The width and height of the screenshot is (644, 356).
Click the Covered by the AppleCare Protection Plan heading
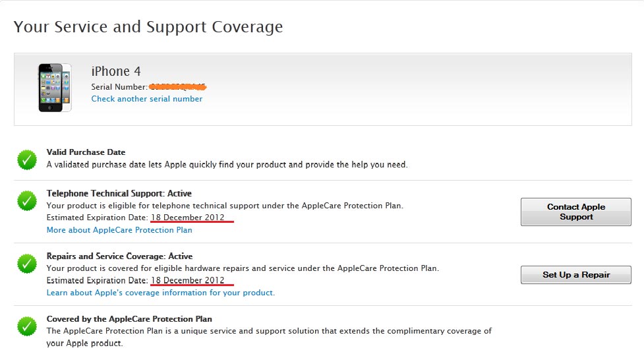129,319
